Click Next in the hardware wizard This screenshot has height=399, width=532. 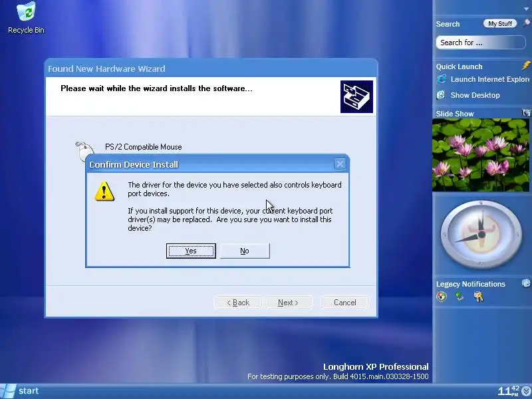[288, 303]
